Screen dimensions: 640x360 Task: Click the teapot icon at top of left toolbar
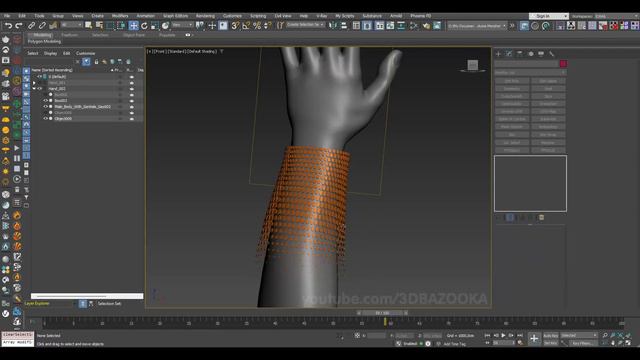(x=6, y=39)
